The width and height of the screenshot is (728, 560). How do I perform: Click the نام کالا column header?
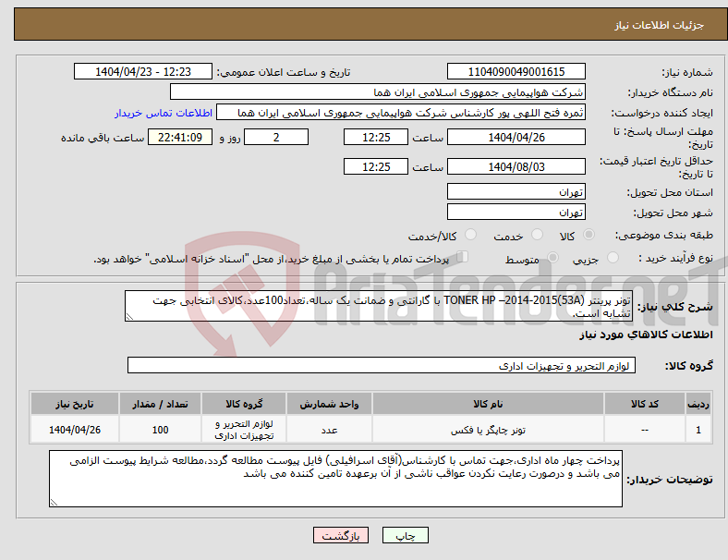pyautogui.click(x=488, y=404)
